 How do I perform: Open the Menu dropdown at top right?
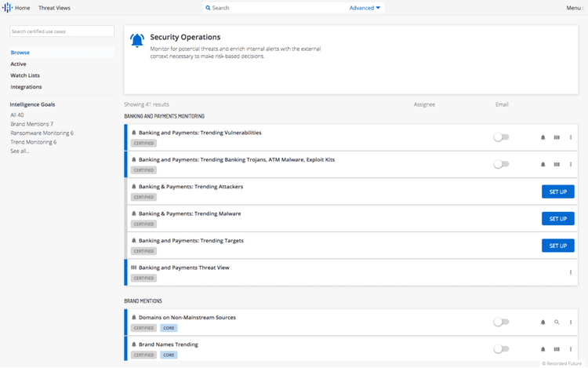[x=575, y=8]
